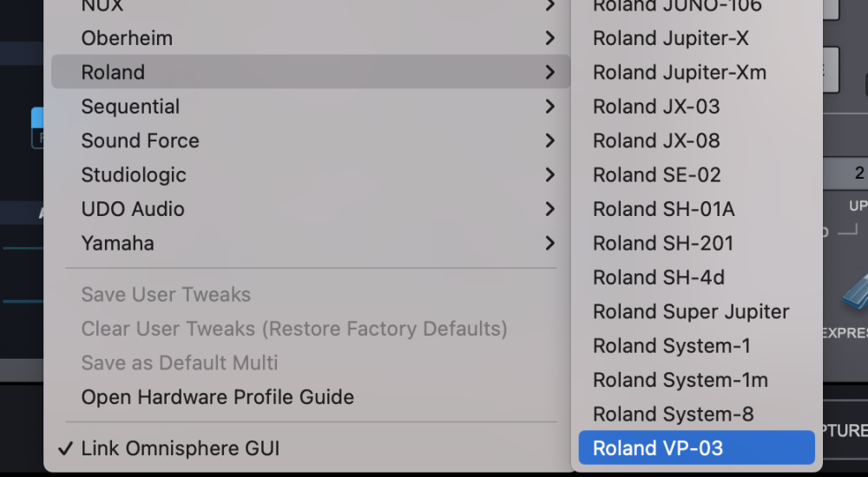This screenshot has width=868, height=477.
Task: Pick Roland SH-01A from the submenu
Action: pyautogui.click(x=663, y=209)
